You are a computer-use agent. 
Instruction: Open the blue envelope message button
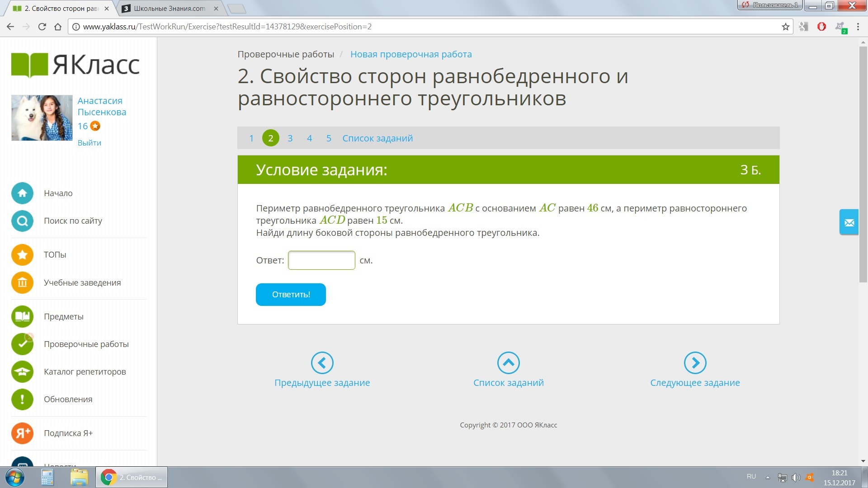coord(849,222)
